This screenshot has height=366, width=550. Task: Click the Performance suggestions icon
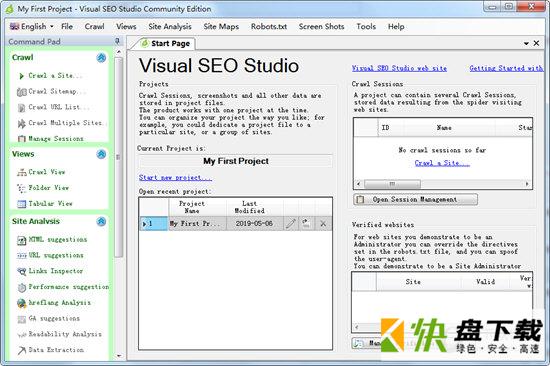21,287
